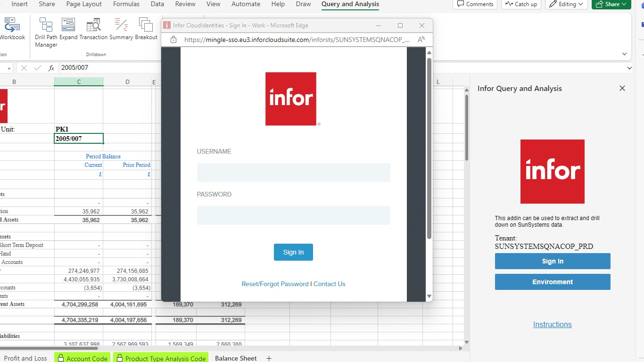Focus the PASSWORD input field
The height and width of the screenshot is (362, 644).
coord(293,215)
